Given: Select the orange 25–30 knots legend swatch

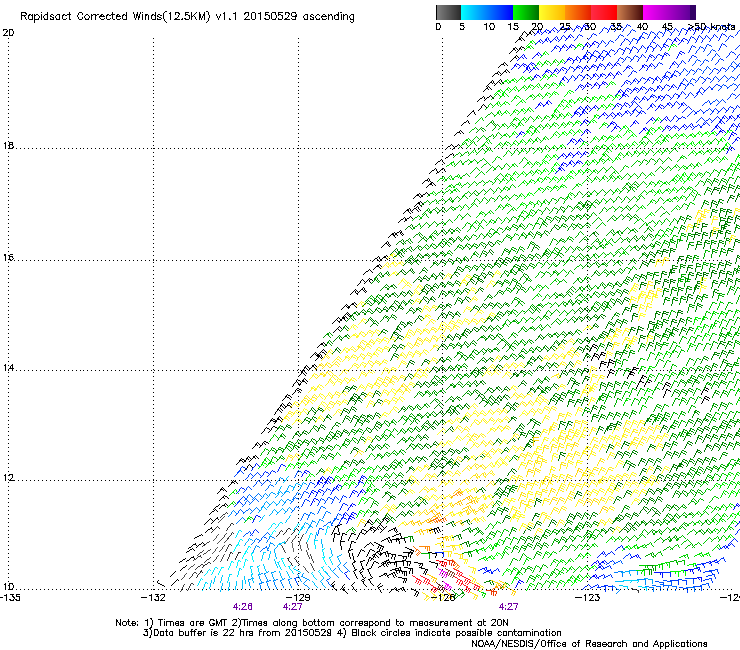Looking at the screenshot, I should [578, 12].
